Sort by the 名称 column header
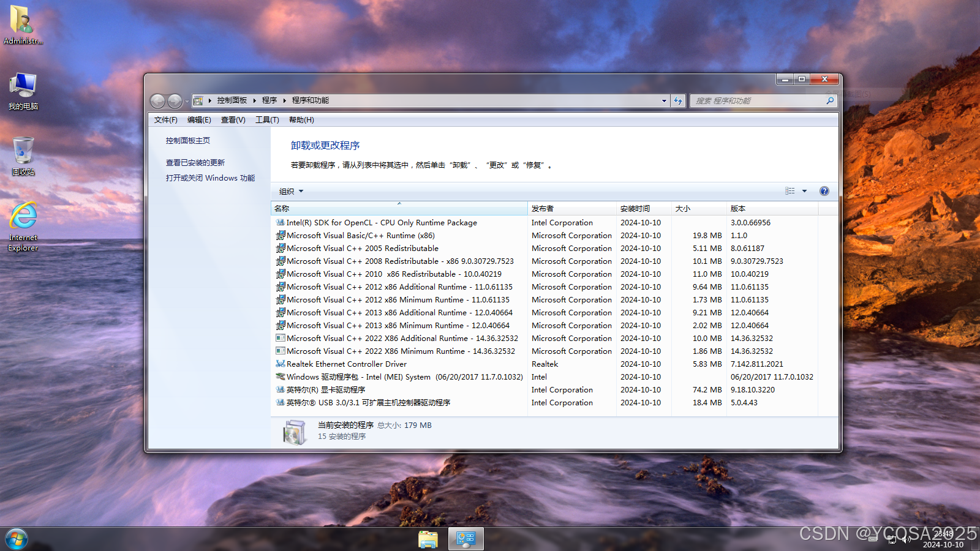 click(x=399, y=209)
